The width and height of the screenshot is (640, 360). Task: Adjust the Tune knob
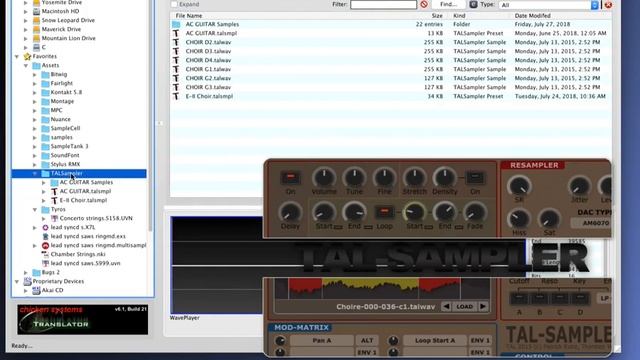click(x=354, y=178)
